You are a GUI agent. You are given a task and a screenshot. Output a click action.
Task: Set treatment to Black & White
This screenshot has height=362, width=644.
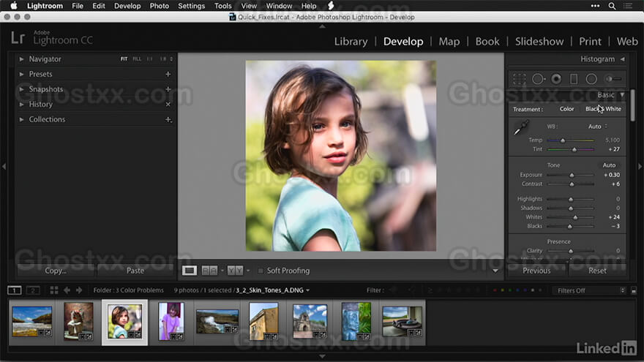click(x=603, y=109)
